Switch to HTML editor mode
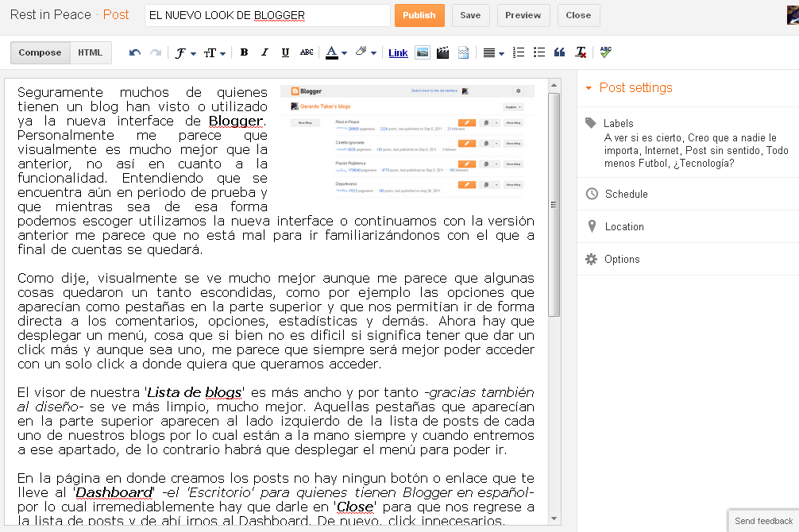Viewport: 799px width, 532px height. point(91,52)
